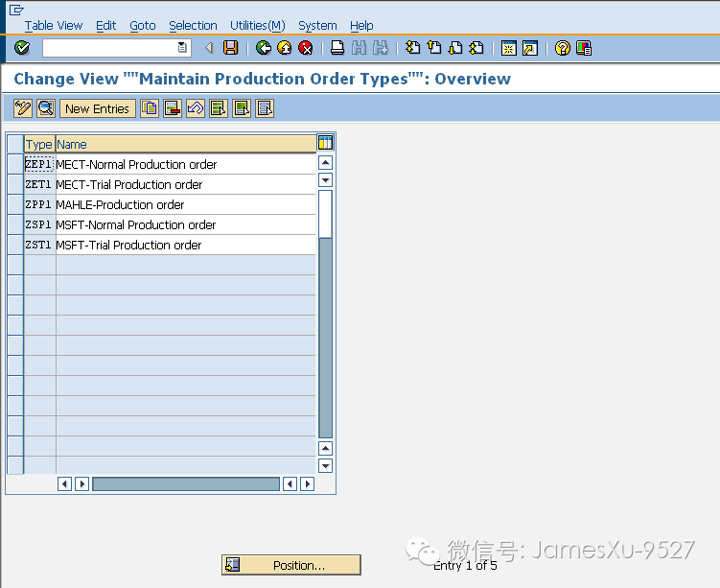720x588 pixels.
Task: Click the Undo Change icon
Action: pos(196,108)
